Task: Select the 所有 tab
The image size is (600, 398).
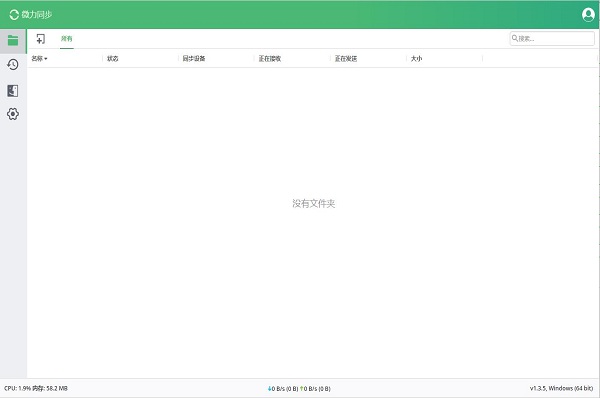Action: (x=67, y=39)
